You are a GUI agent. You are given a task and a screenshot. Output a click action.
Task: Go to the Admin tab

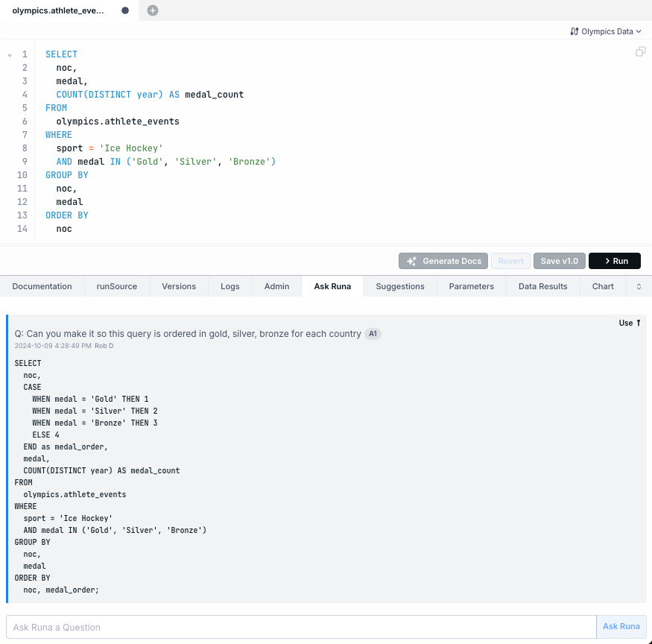[276, 286]
